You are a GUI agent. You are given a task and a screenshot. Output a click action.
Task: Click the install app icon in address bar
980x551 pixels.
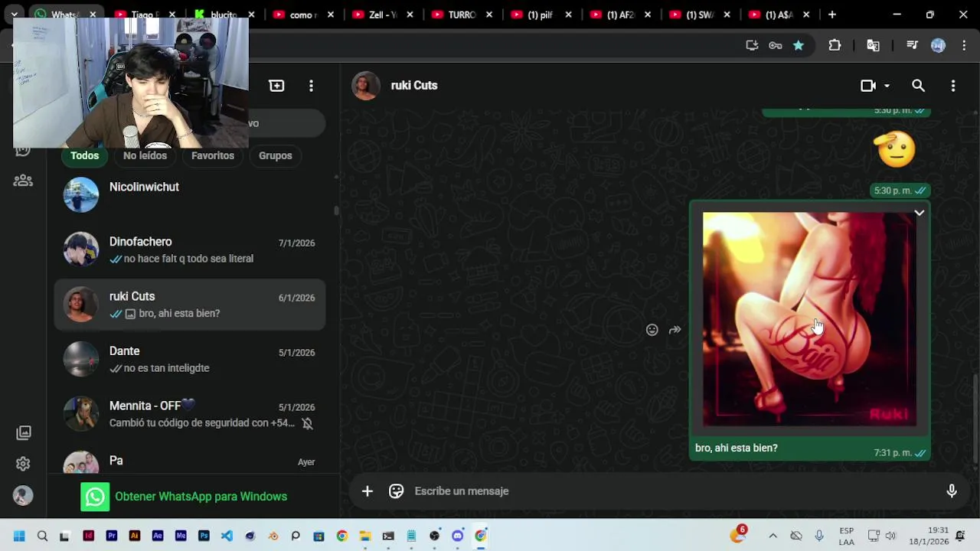click(x=752, y=45)
